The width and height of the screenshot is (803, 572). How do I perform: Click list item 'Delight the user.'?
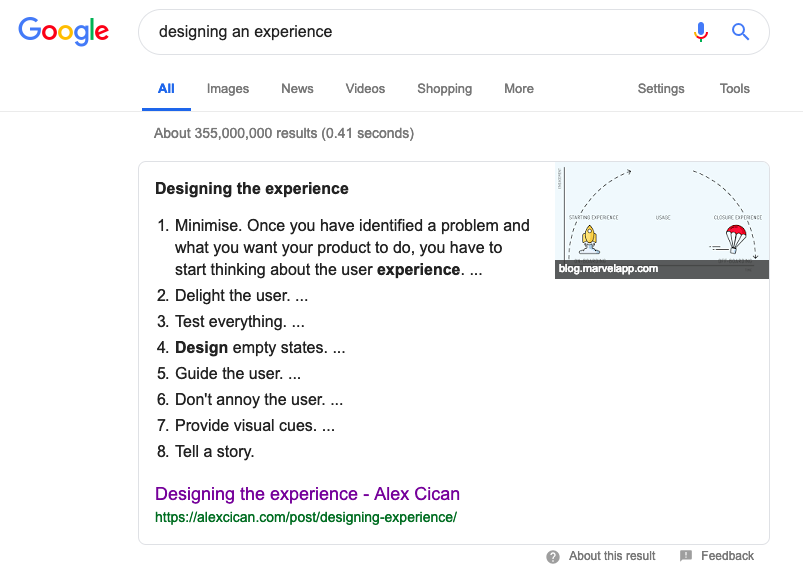coord(233,296)
